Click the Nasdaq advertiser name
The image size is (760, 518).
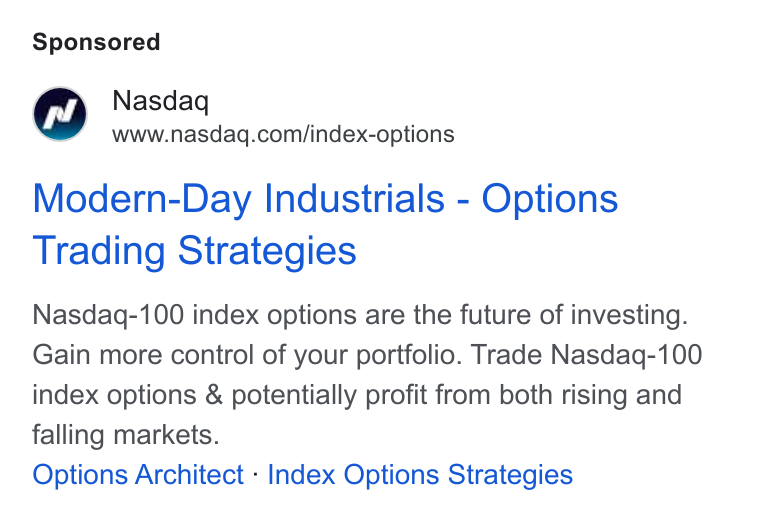click(x=160, y=101)
